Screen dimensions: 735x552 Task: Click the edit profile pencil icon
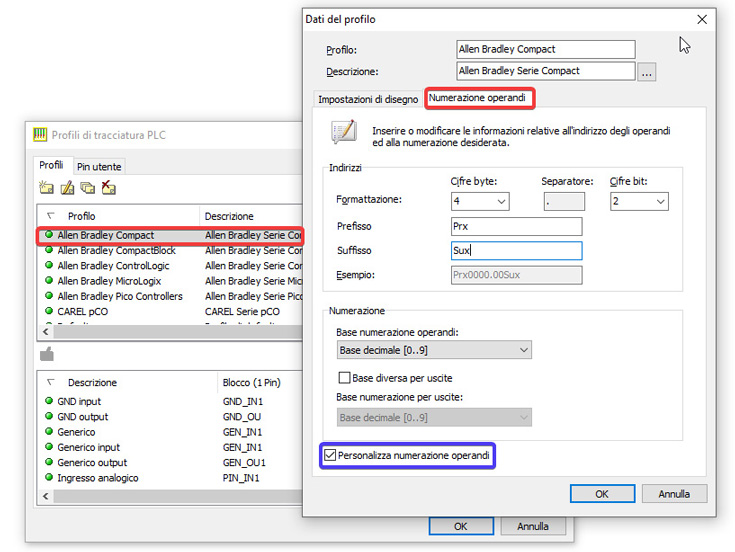tap(67, 188)
